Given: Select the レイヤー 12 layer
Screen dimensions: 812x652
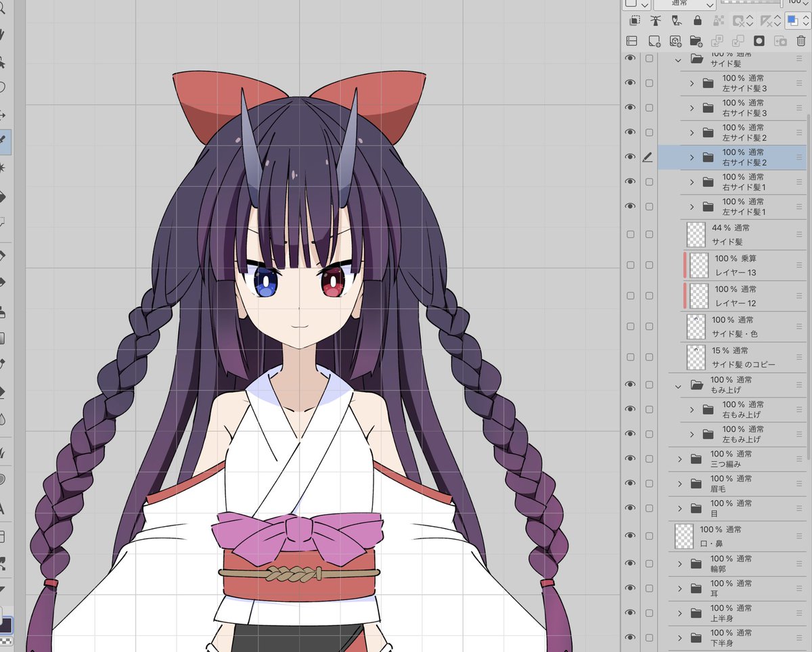Looking at the screenshot, I should [x=731, y=296].
